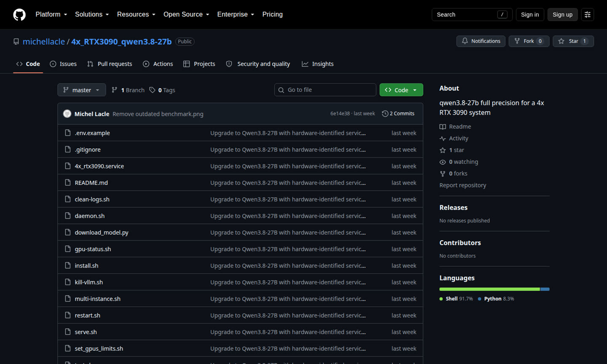Viewport: 607px width, 364px height.
Task: Click the file icon for install.sh
Action: [67, 265]
